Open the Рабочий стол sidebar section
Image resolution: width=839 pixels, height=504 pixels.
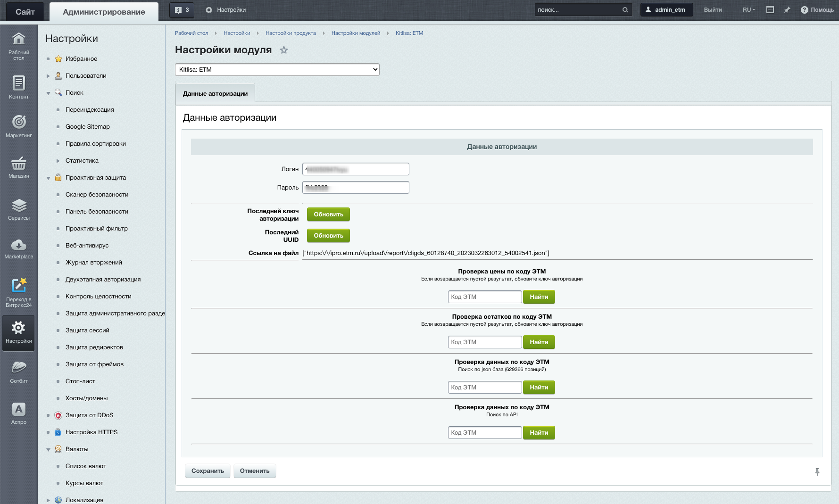pyautogui.click(x=19, y=46)
